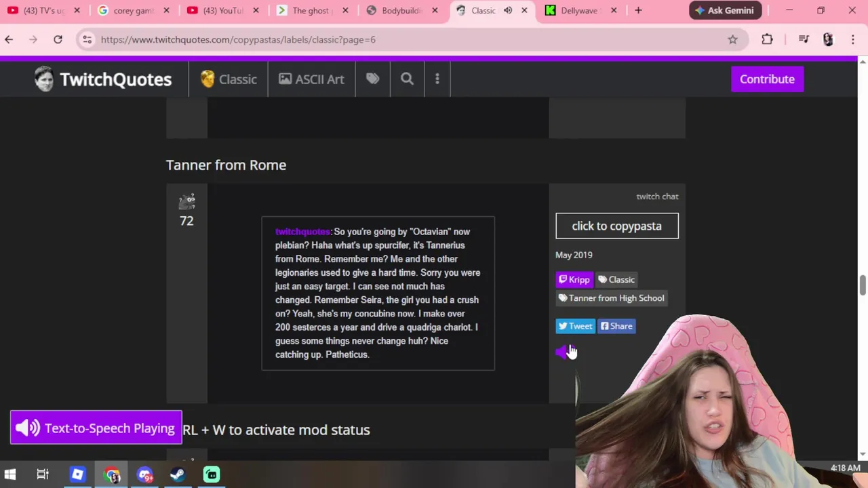The image size is (868, 488).
Task: View site information icon in address bar
Action: [x=87, y=39]
